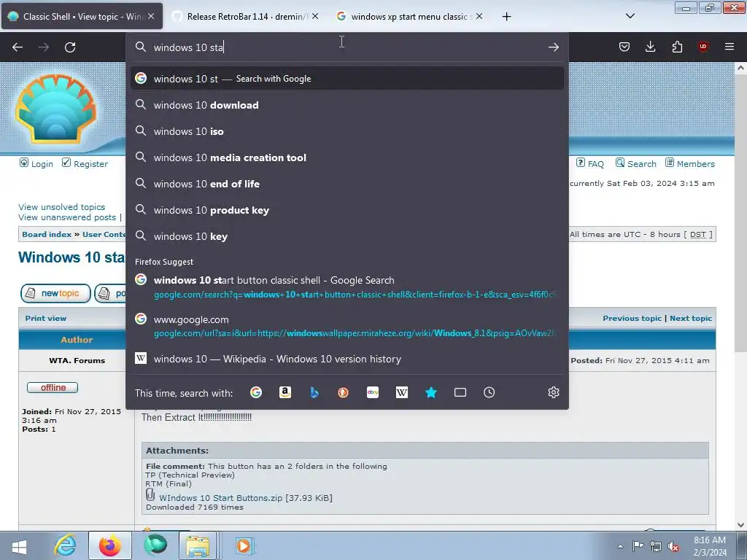The width and height of the screenshot is (747, 560).
Task: Go to Next topic
Action: [691, 318]
